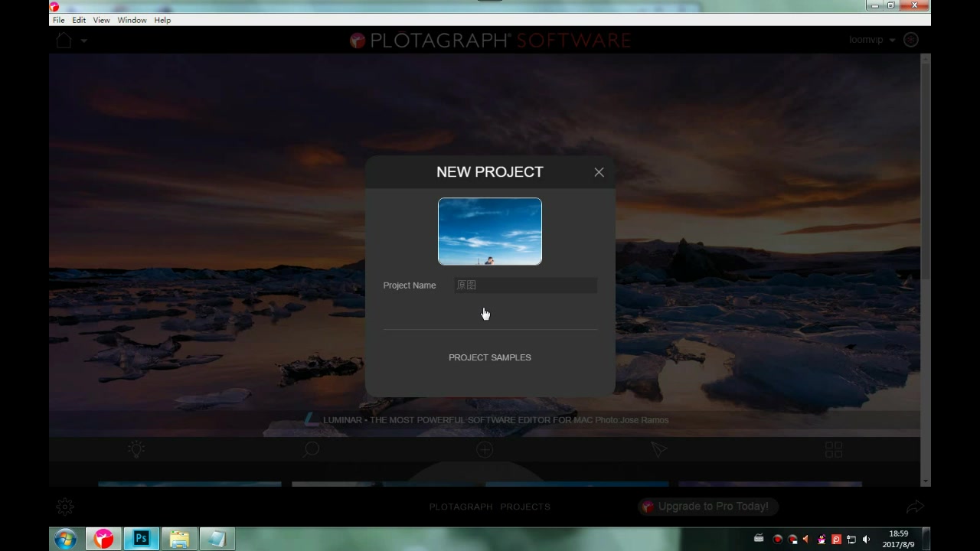980x551 pixels.
Task: Open settings gear icon at bottom left
Action: click(65, 507)
